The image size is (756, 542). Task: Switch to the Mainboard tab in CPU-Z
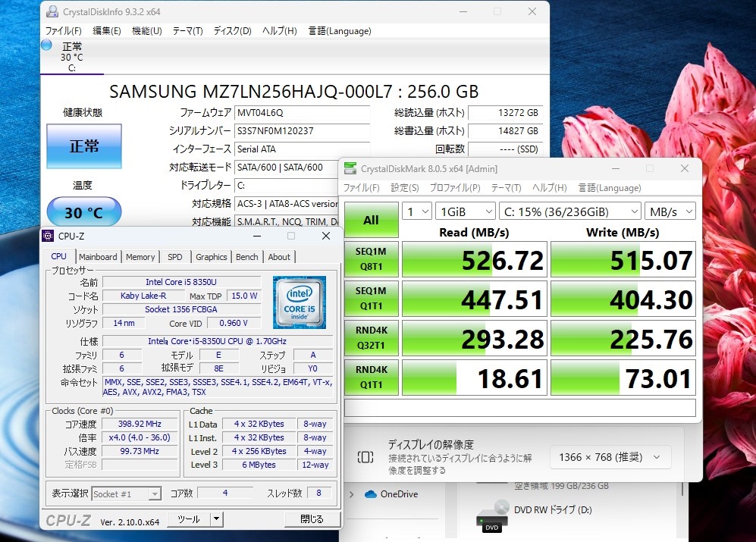(x=98, y=257)
